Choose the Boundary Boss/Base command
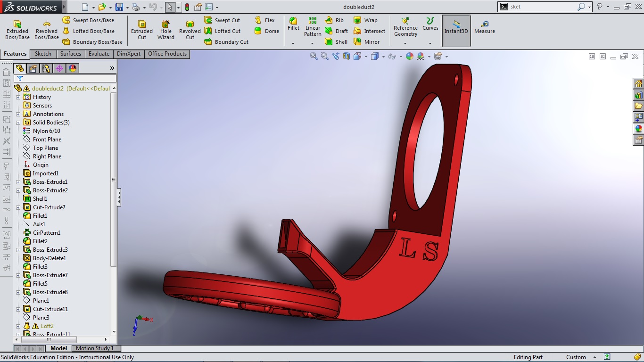644x362 pixels. click(92, 42)
